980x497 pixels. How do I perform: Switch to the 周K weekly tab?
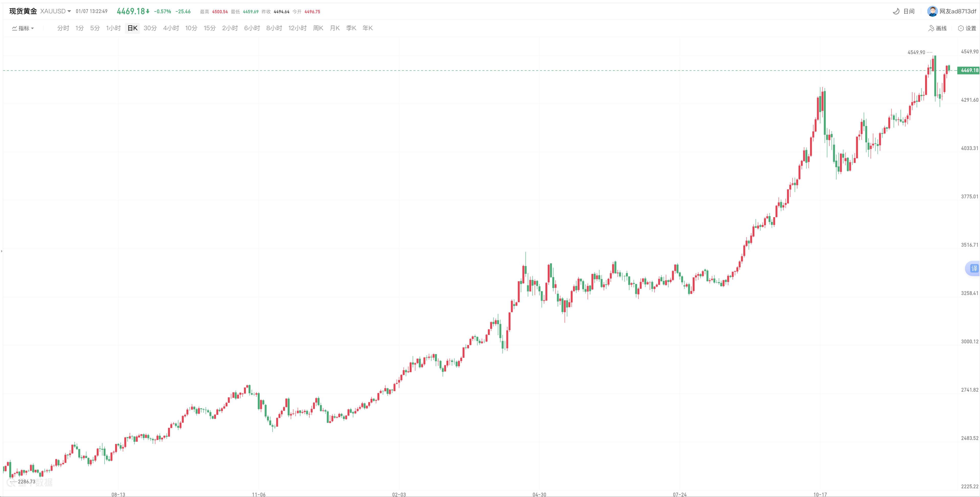[318, 28]
